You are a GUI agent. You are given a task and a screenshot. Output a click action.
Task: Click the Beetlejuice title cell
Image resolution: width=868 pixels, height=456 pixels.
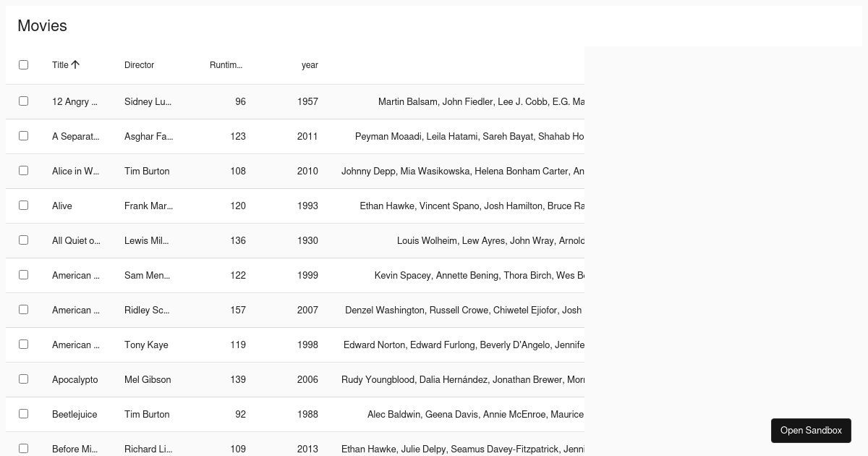click(75, 414)
